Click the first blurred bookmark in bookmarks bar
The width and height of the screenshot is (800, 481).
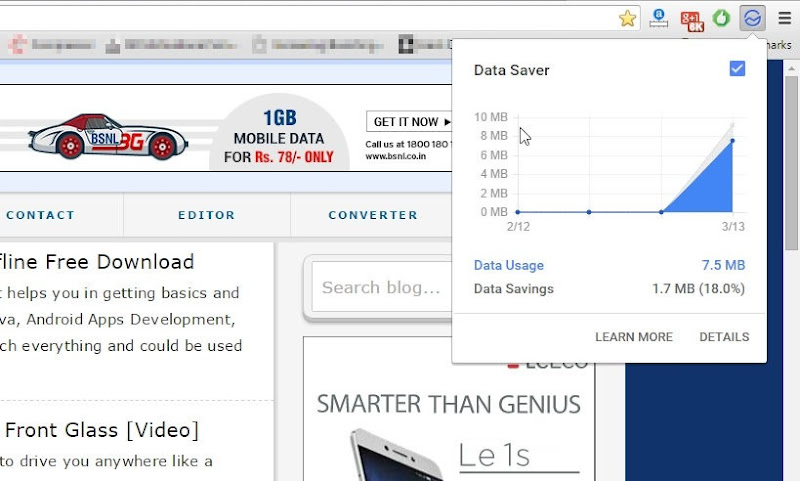[52, 45]
